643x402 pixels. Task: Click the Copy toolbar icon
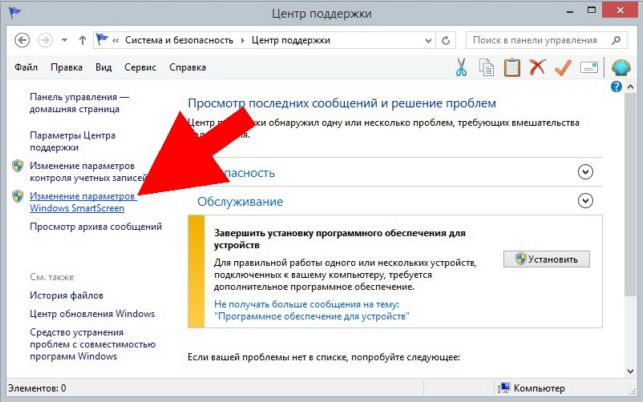(x=486, y=67)
